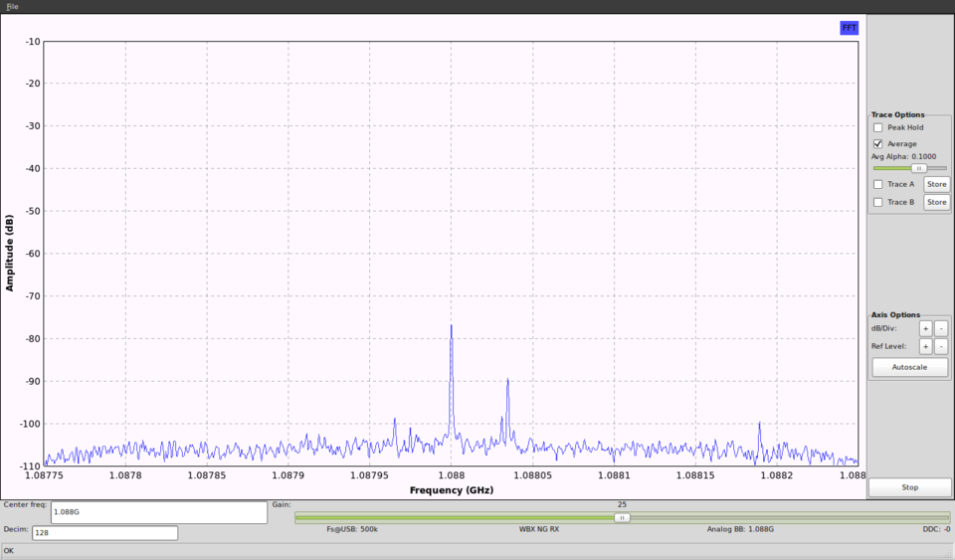This screenshot has height=560, width=955.
Task: Uncheck the Average checkbox
Action: coord(877,144)
